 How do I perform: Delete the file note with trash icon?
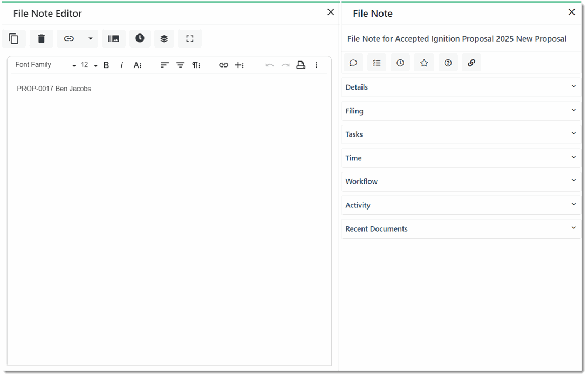(x=41, y=39)
